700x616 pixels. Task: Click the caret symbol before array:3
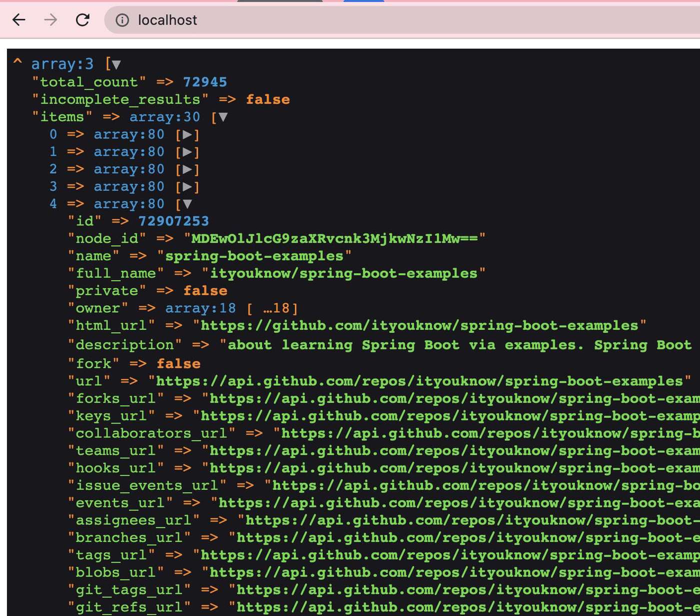click(x=17, y=62)
